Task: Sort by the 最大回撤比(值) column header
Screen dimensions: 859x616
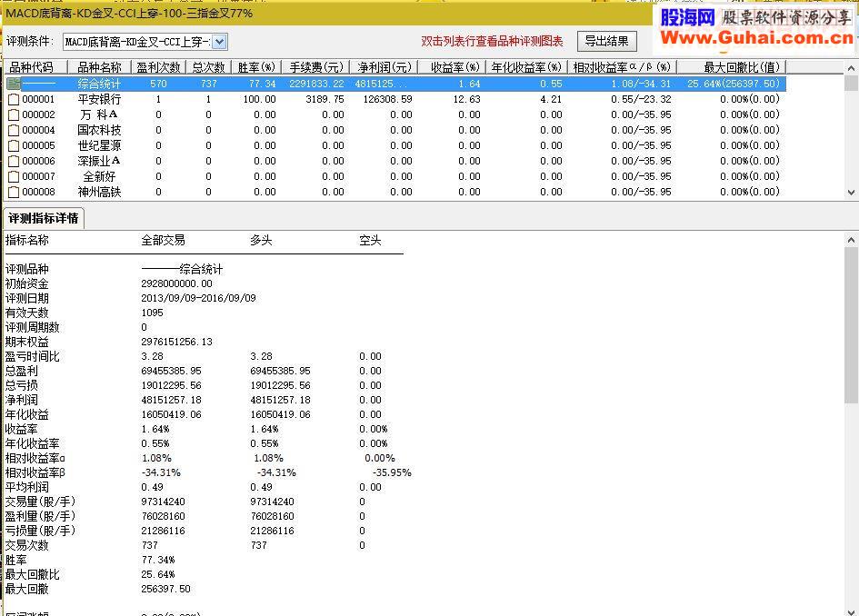Action: (732, 67)
